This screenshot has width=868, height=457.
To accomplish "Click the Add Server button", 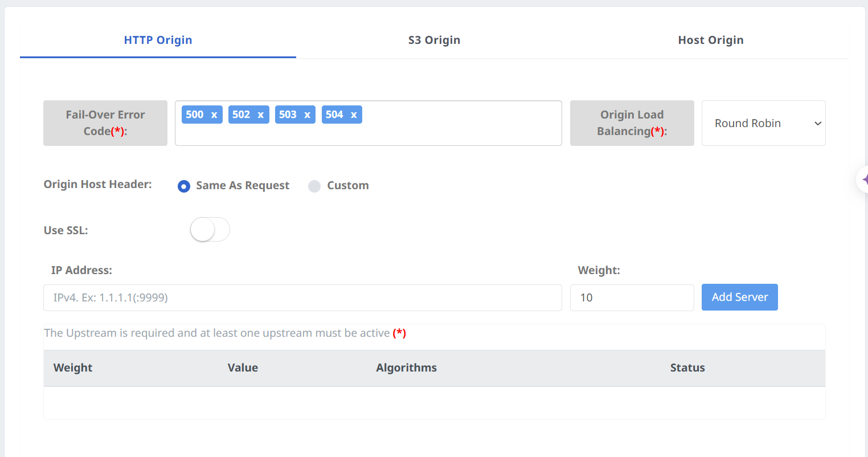I will tap(739, 297).
